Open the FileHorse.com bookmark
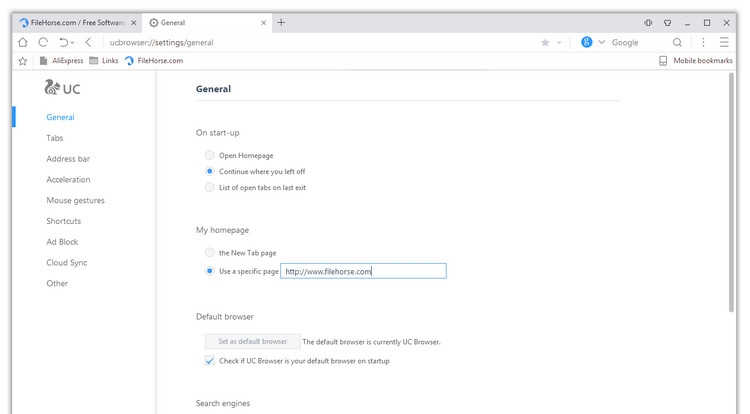 pyautogui.click(x=154, y=61)
